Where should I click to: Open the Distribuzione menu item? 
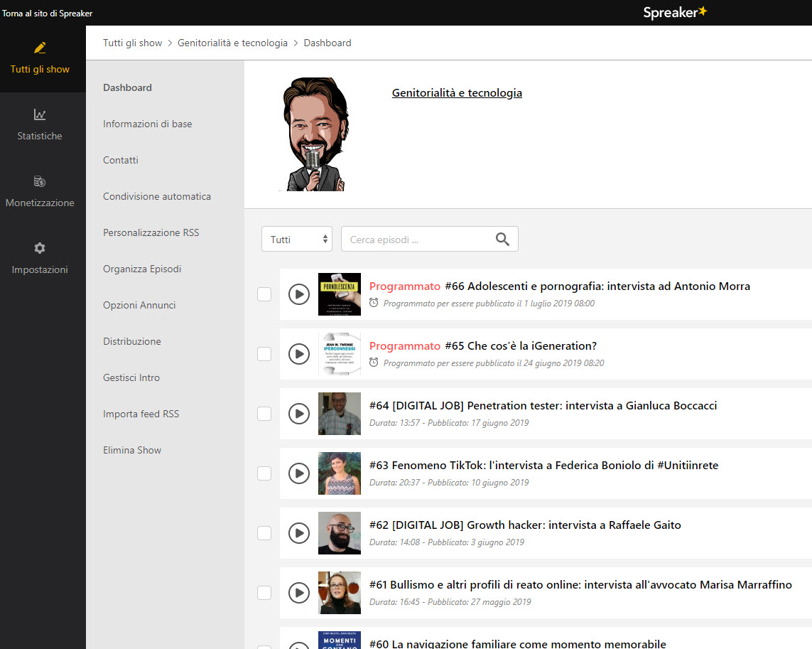pyautogui.click(x=132, y=342)
